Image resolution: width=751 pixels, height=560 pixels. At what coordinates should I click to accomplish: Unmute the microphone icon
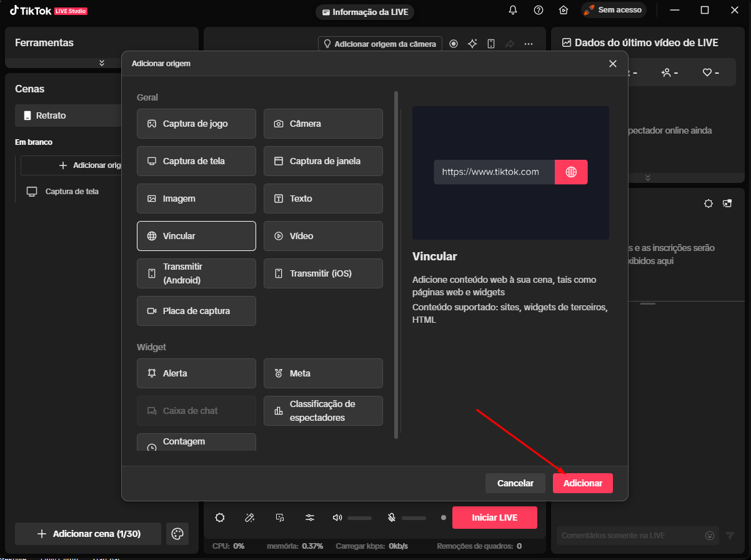pyautogui.click(x=392, y=518)
